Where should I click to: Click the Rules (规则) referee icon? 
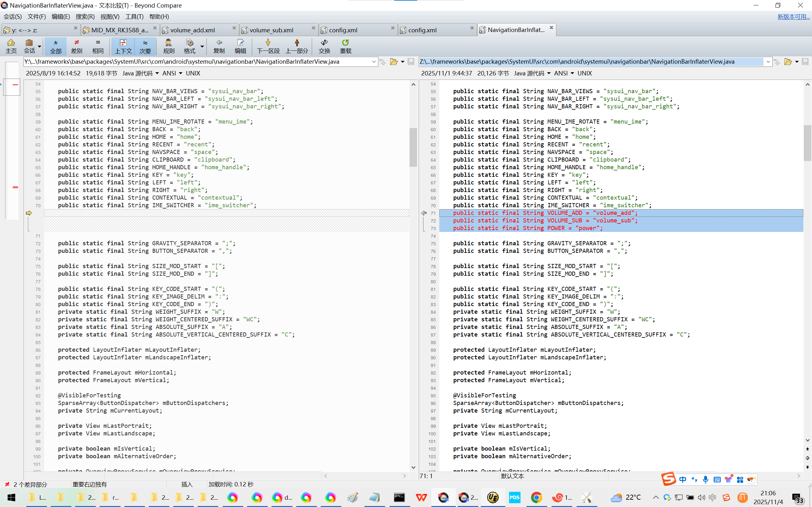(168, 46)
